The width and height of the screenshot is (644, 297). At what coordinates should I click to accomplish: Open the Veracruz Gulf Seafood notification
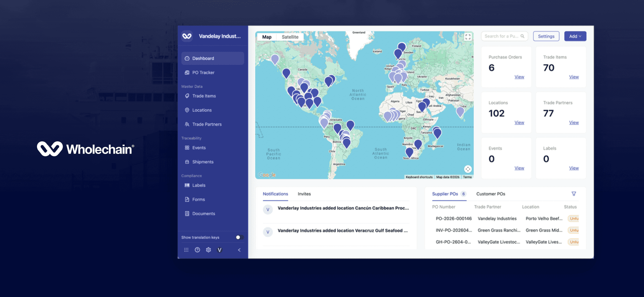pyautogui.click(x=336, y=232)
